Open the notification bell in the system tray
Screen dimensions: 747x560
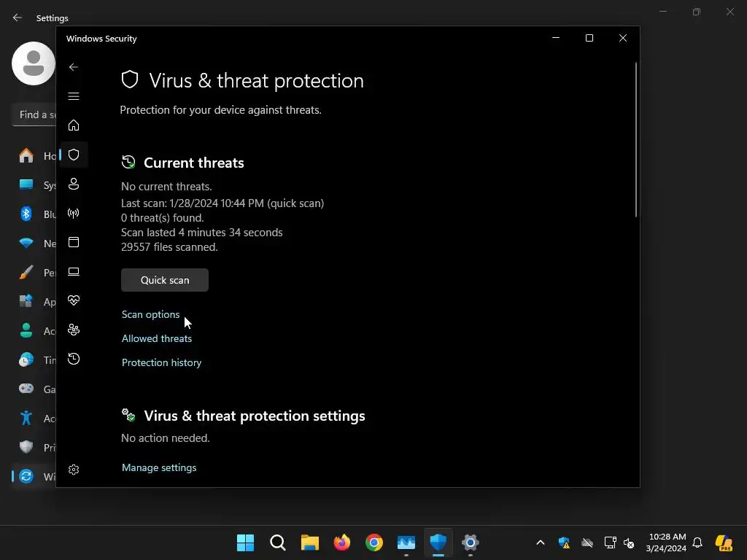pyautogui.click(x=697, y=542)
